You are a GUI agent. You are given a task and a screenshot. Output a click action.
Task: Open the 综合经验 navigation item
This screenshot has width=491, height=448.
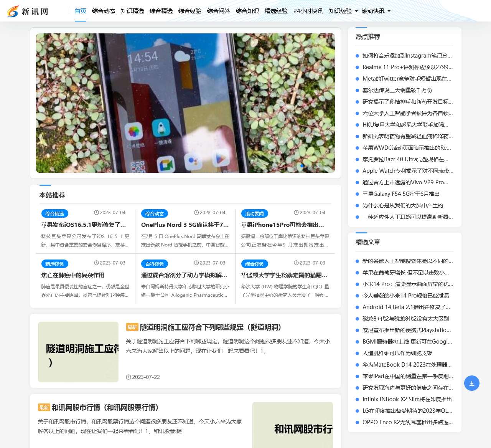[190, 11]
